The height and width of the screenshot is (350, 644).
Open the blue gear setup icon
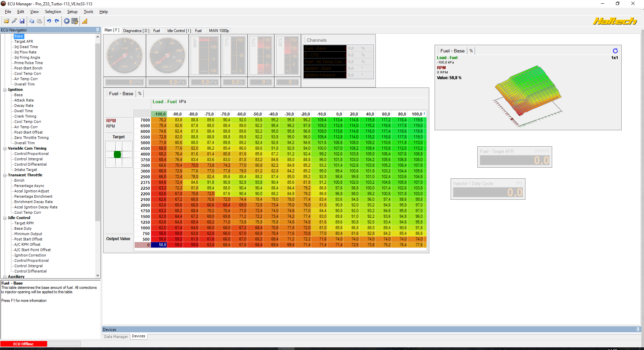pos(66,21)
